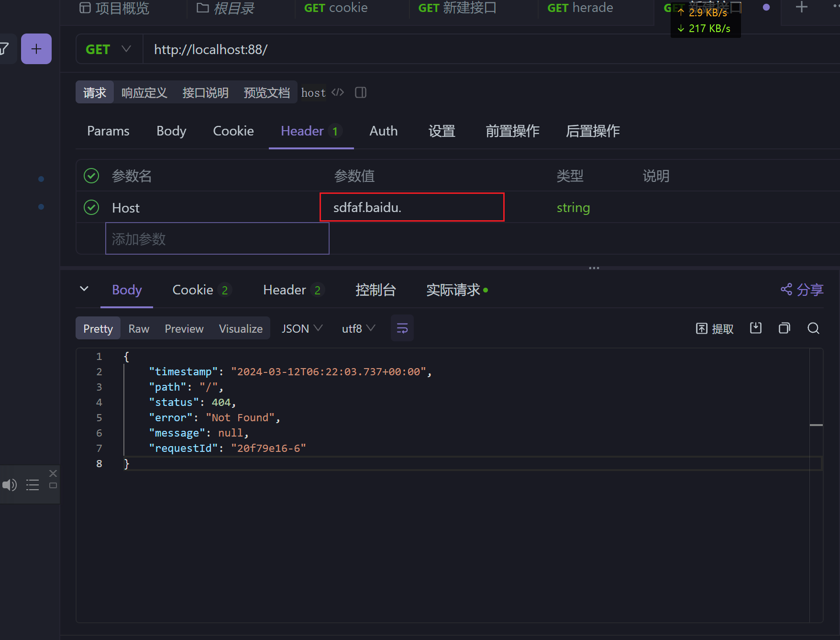Image resolution: width=840 pixels, height=640 pixels.
Task: Toggle the split panel layout icon
Action: (361, 92)
